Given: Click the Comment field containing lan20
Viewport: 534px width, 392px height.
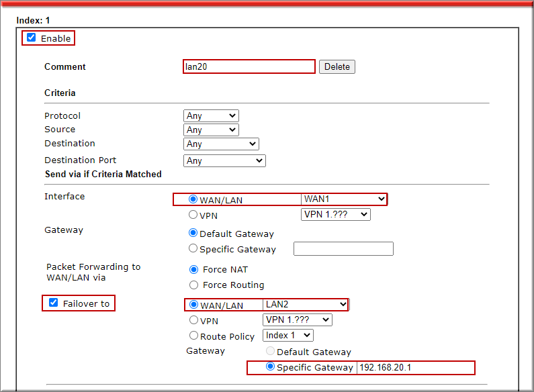Looking at the screenshot, I should point(249,66).
